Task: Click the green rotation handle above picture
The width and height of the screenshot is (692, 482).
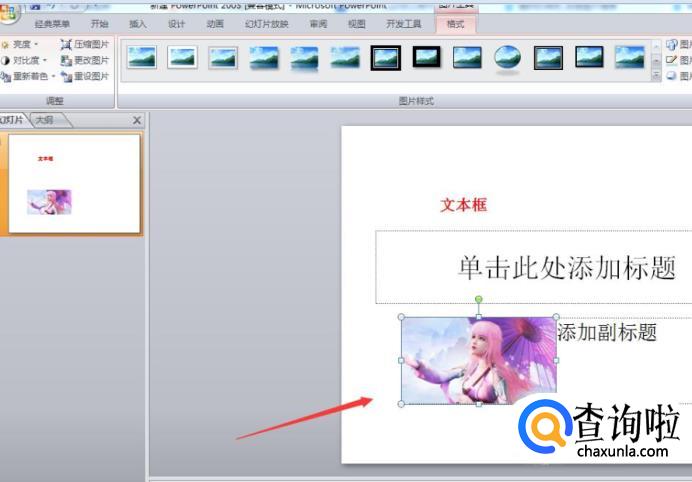Action: pyautogui.click(x=478, y=299)
